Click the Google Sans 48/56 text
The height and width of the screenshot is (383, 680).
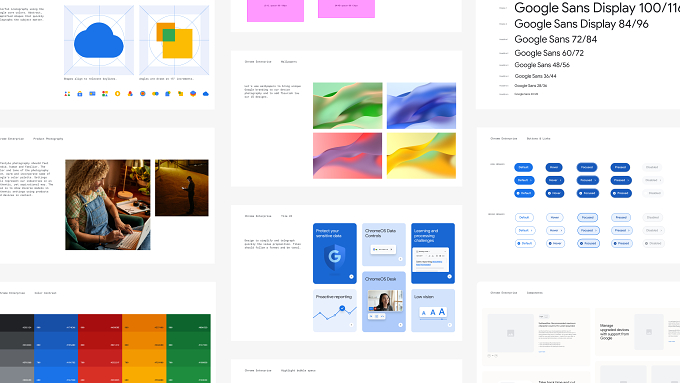pyautogui.click(x=542, y=65)
